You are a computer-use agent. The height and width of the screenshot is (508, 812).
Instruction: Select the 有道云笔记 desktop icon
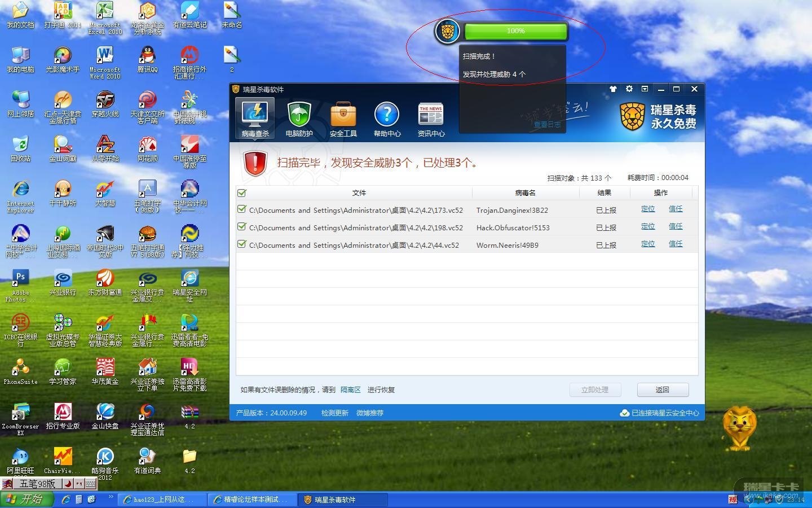[x=189, y=15]
